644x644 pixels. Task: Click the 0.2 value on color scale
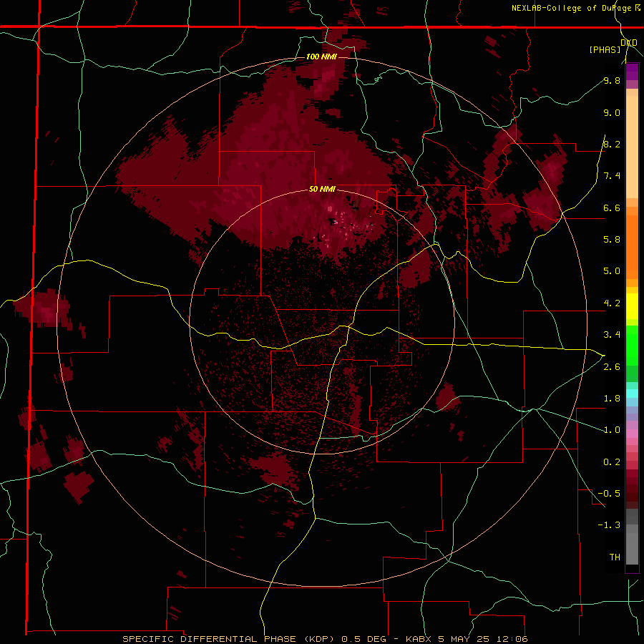coord(612,462)
